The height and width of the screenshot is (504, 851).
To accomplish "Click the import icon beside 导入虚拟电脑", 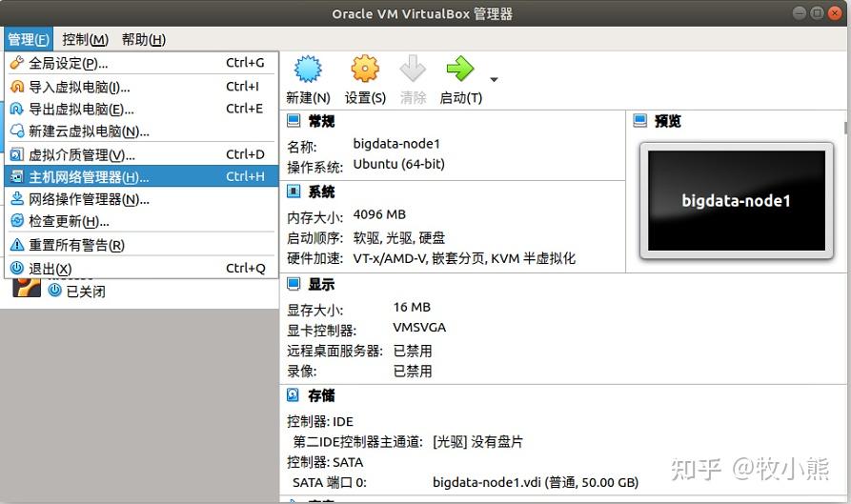I will point(17,87).
